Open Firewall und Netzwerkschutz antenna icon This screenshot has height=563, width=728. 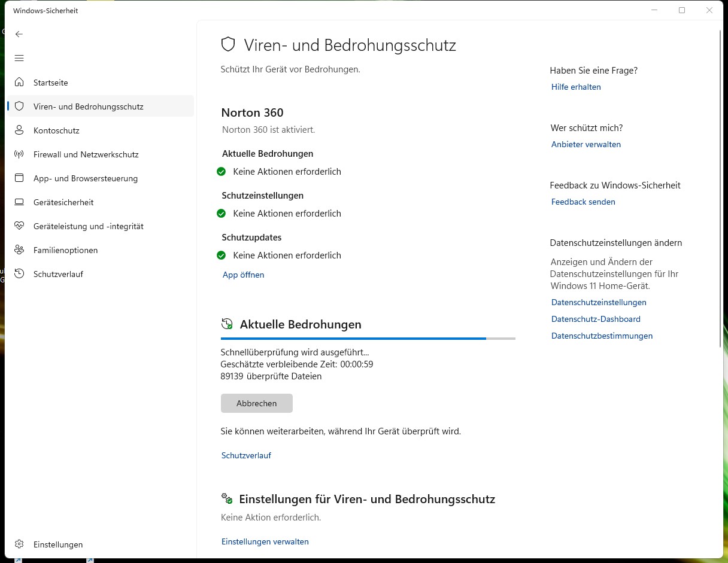click(19, 154)
